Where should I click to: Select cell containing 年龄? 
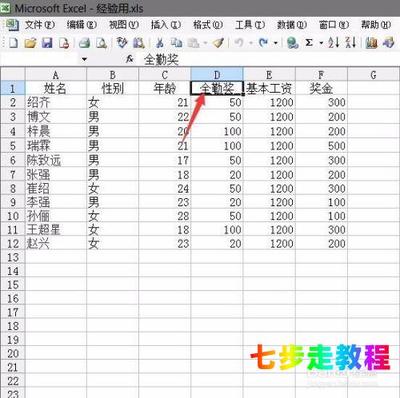pyautogui.click(x=165, y=88)
